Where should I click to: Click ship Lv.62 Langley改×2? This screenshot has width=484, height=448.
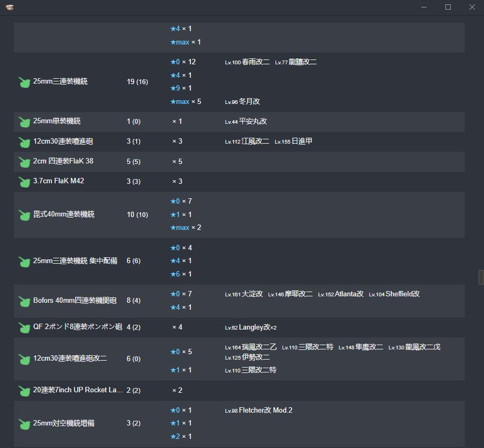point(251,327)
